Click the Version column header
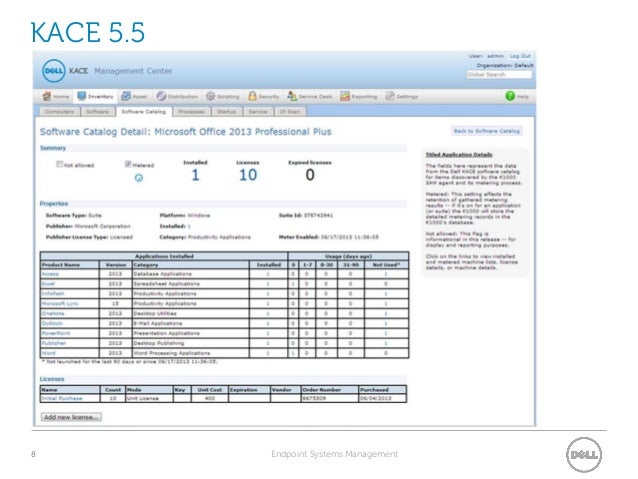The width and height of the screenshot is (638, 479). (116, 265)
